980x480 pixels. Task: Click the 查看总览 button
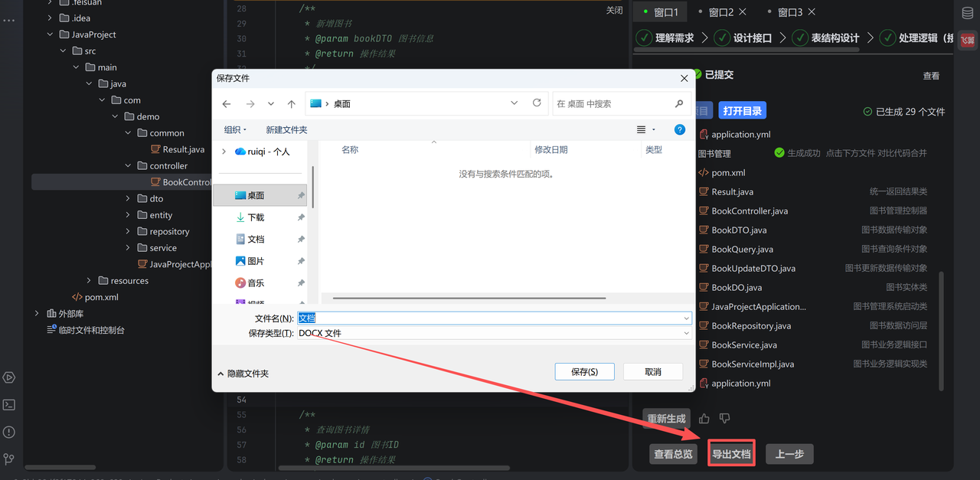[674, 454]
